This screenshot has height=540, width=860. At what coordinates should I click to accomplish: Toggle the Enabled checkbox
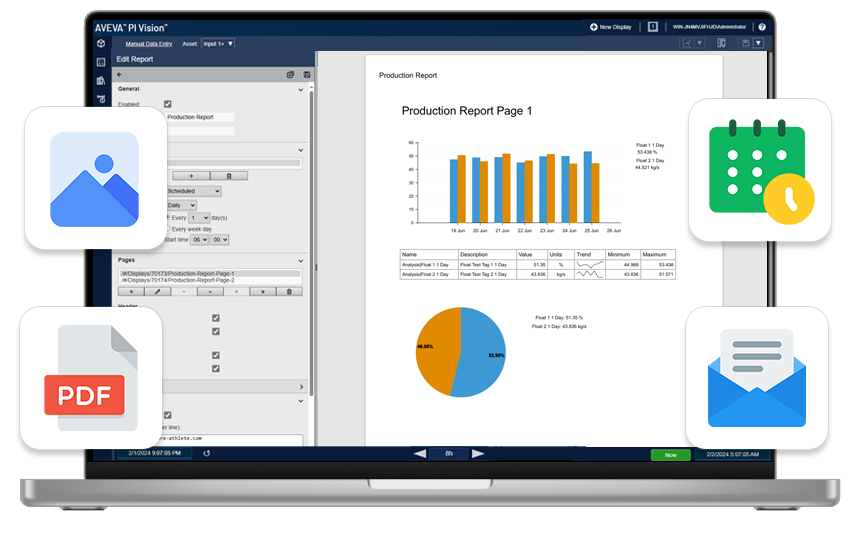point(168,104)
